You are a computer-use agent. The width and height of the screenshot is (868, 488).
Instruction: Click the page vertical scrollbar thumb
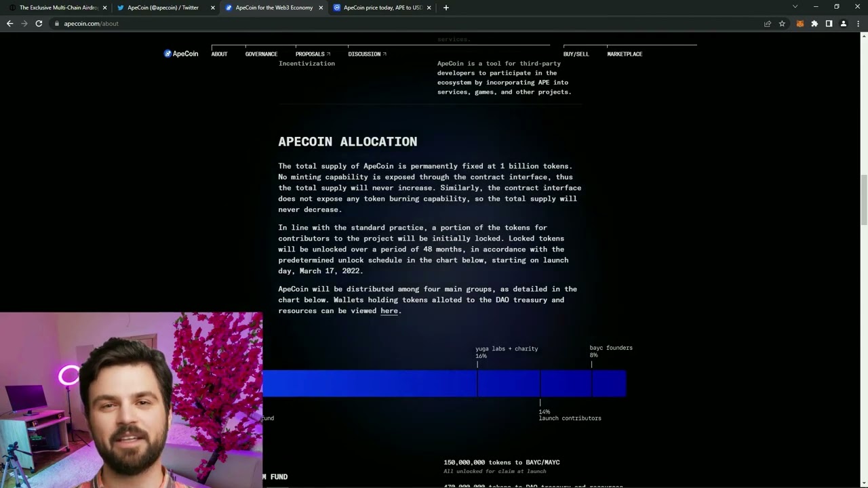[863, 200]
